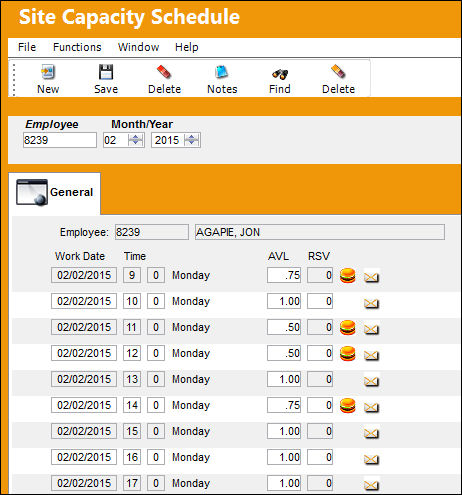
Task: Click the envelope icon in the time 10 row
Action: (371, 303)
